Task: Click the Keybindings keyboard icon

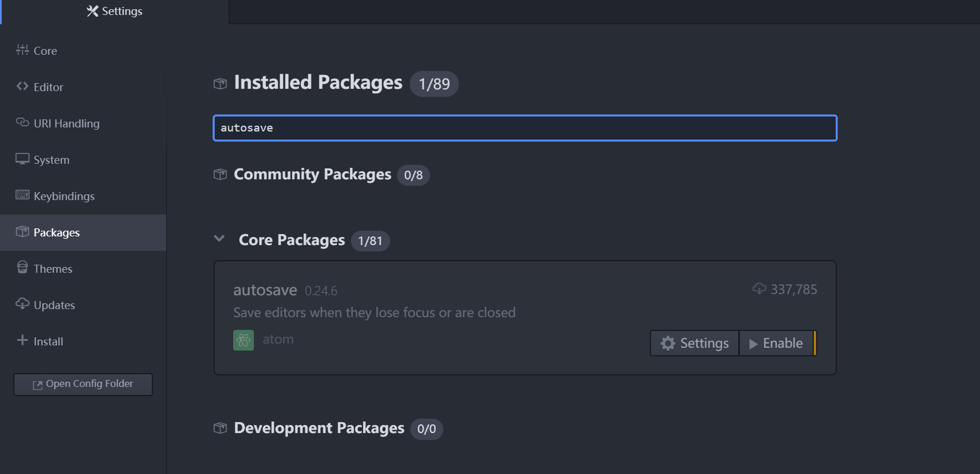Action: 22,195
